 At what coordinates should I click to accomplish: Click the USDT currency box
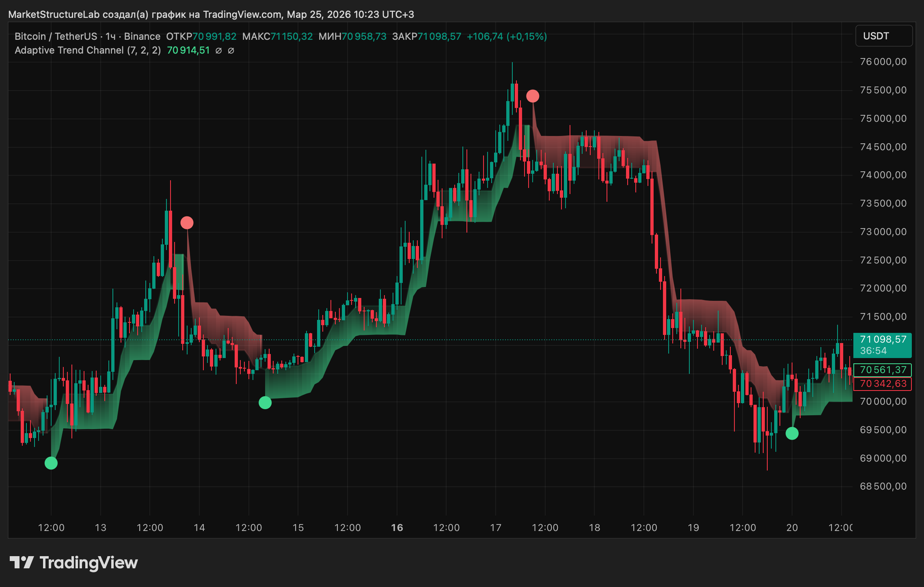pyautogui.click(x=884, y=36)
